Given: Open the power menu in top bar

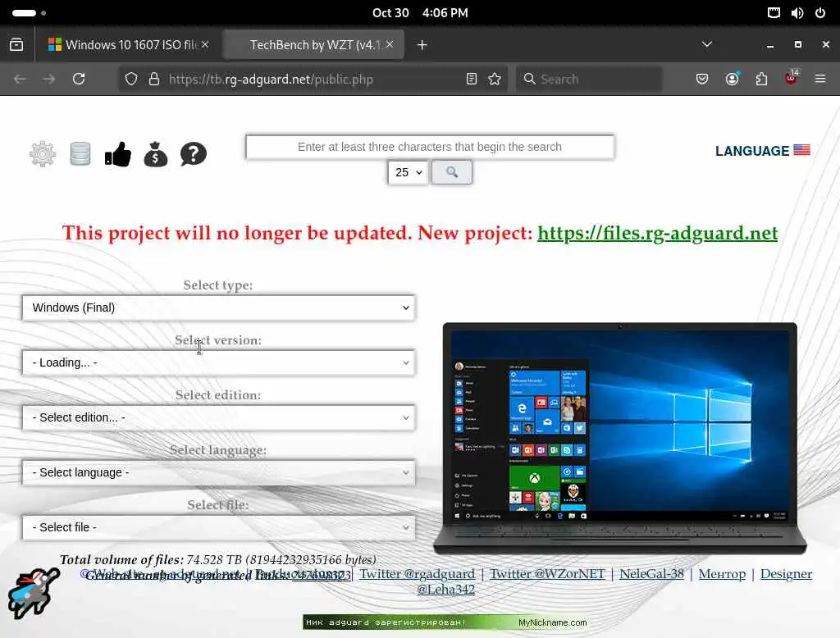Looking at the screenshot, I should [820, 13].
